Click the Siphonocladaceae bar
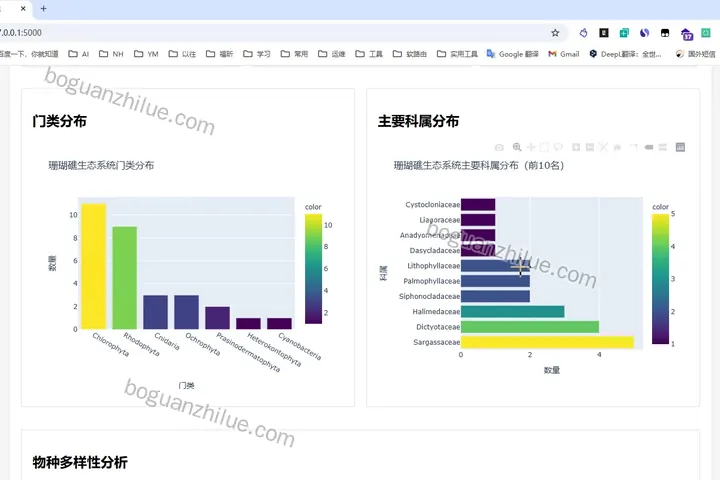The height and width of the screenshot is (480, 720). [495, 296]
